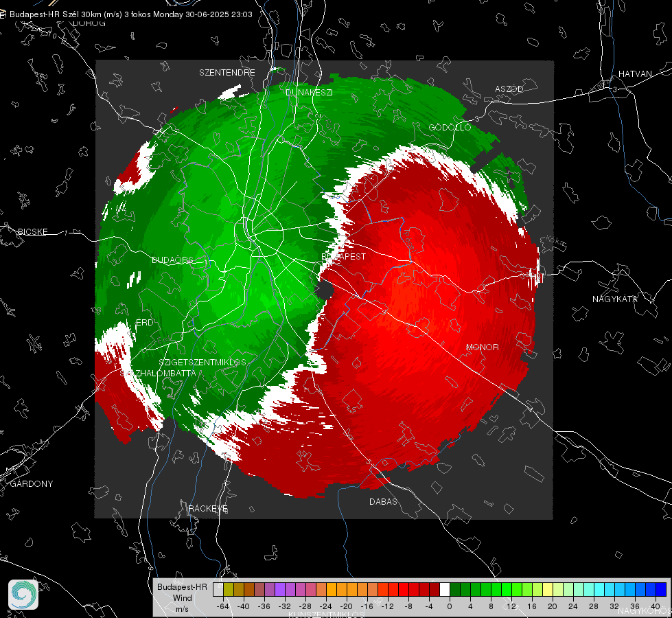Image resolution: width=672 pixels, height=618 pixels.
Task: Click the -12 legend value
Action: tap(387, 606)
